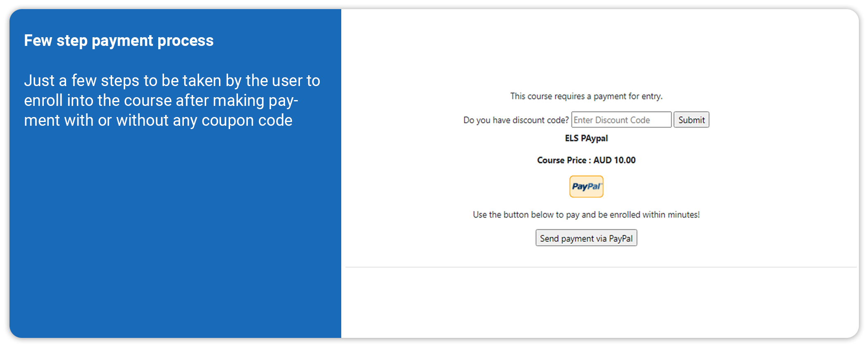Click the "Do you have discount code?" label
868x347 pixels.
tap(516, 120)
